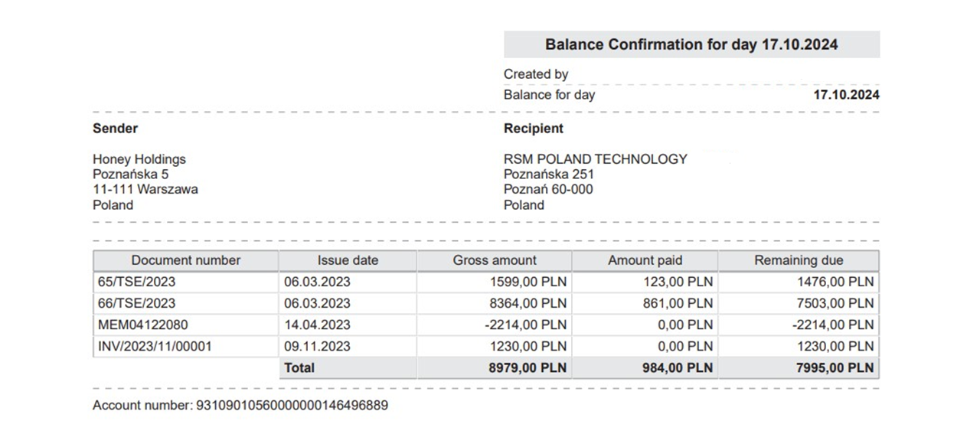Select the remaining due 7503,00 PLN
The height and width of the screenshot is (434, 980).
835,303
